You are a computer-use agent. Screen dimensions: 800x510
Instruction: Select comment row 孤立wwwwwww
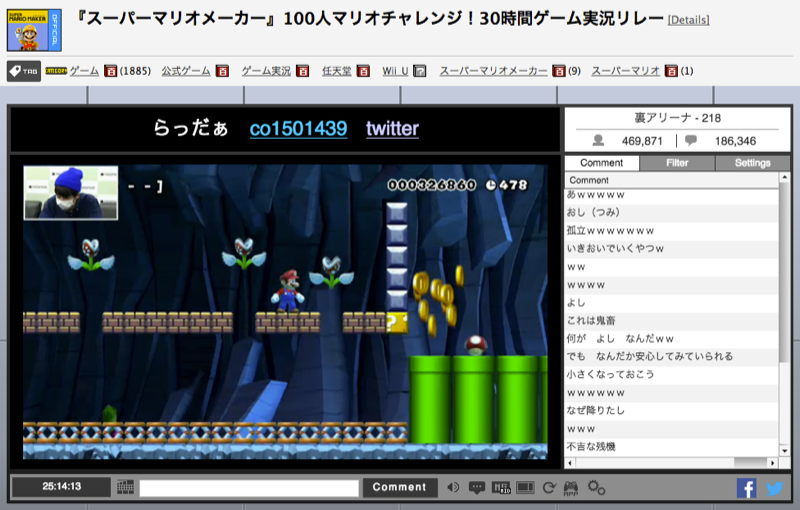(x=672, y=231)
